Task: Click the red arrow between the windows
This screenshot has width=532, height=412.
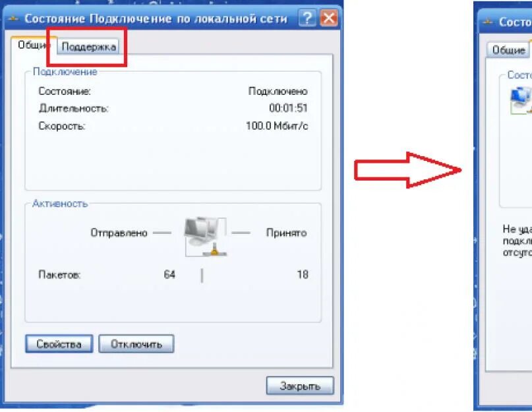Action: coord(407,169)
